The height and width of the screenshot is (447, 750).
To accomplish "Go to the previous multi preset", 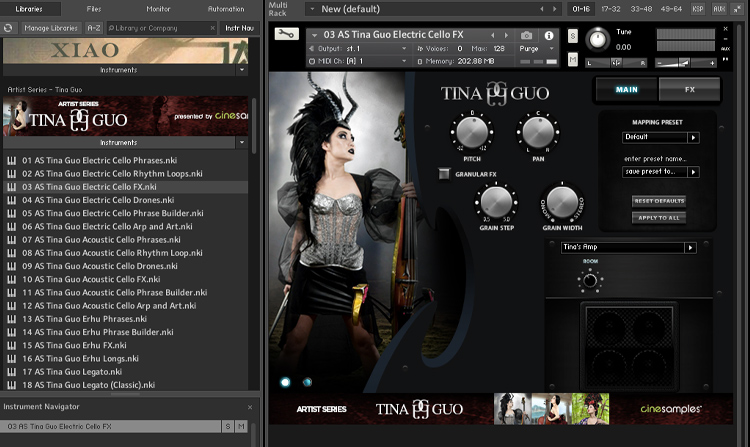I will coord(541,9).
